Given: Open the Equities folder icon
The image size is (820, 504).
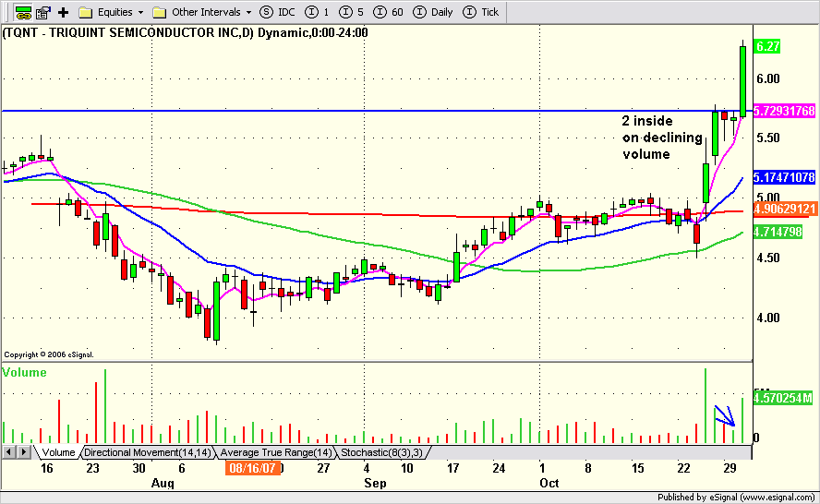Looking at the screenshot, I should pyautogui.click(x=85, y=12).
